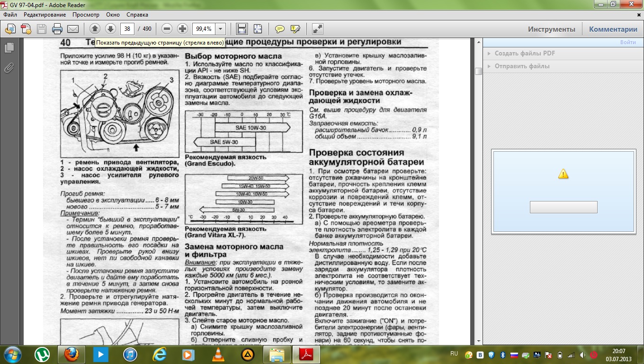Viewport: 644px width, 364px height.
Task: Click the Adobe Reader taskbar button
Action: click(306, 355)
